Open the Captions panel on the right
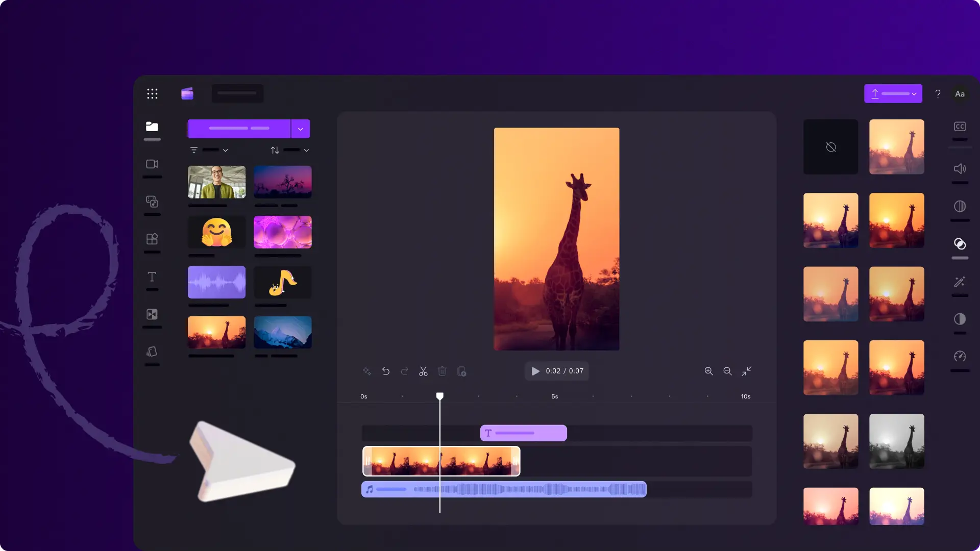This screenshot has width=980, height=551. pos(960,127)
